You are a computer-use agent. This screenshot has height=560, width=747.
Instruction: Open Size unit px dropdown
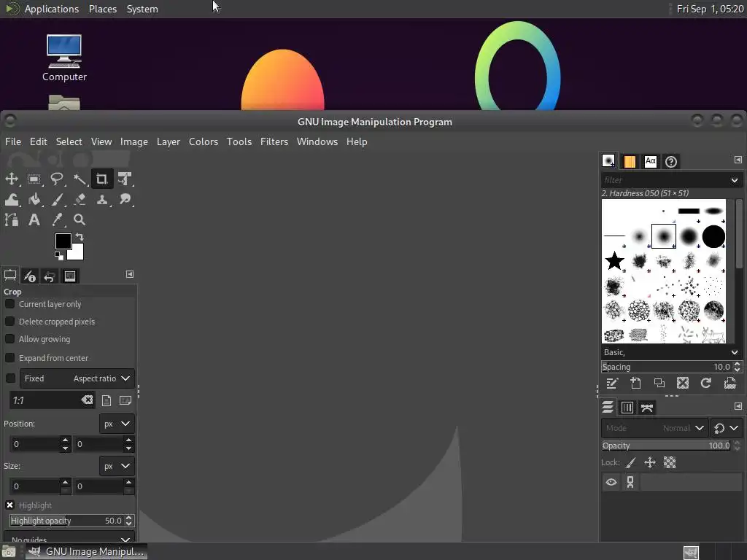pos(117,466)
